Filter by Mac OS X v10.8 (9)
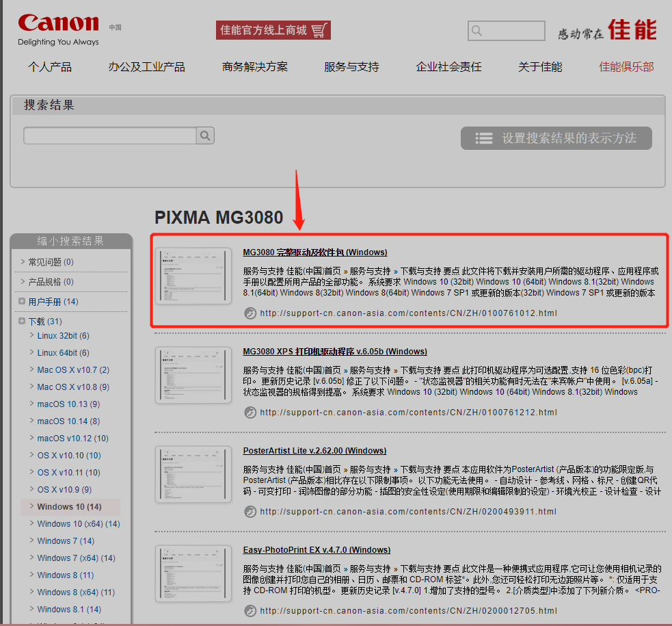The width and height of the screenshot is (672, 626). click(x=73, y=387)
